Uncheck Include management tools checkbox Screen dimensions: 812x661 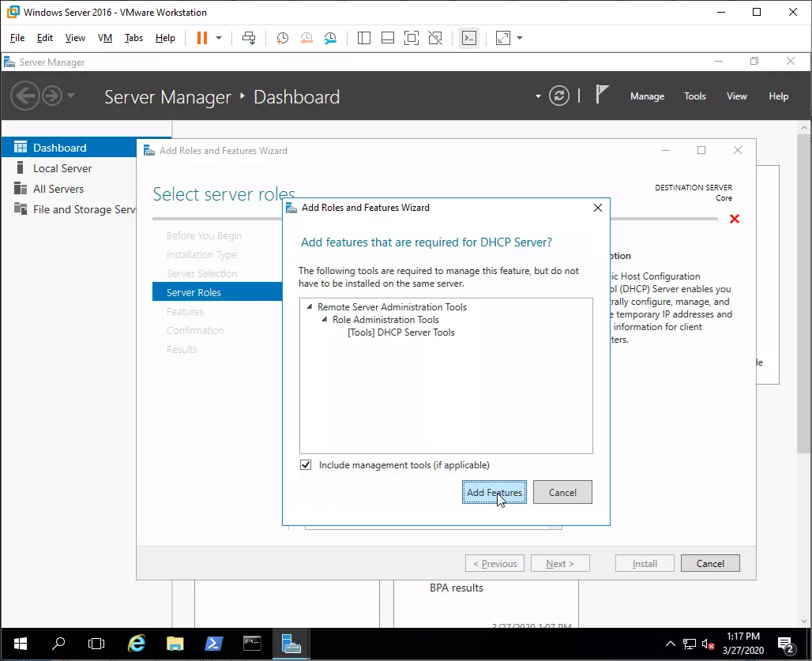tap(306, 465)
